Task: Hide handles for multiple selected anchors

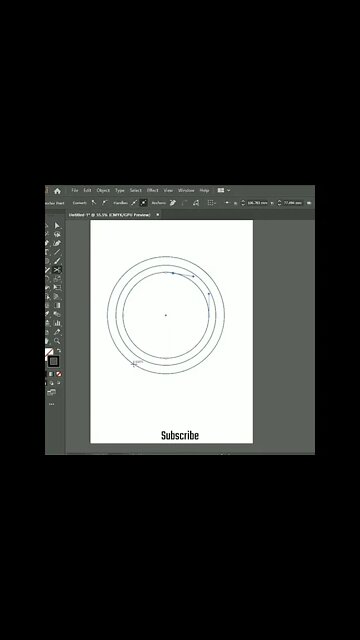Action: (x=144, y=202)
